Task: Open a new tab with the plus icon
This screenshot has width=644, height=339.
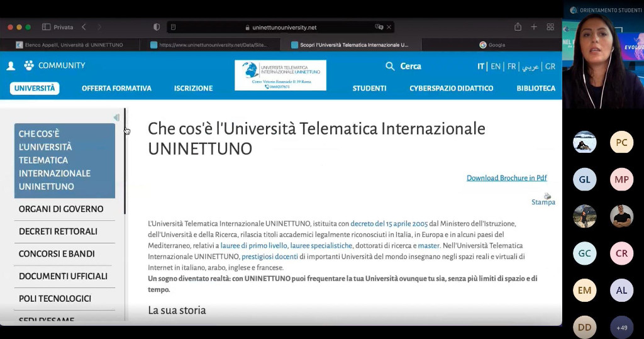Action: tap(534, 27)
